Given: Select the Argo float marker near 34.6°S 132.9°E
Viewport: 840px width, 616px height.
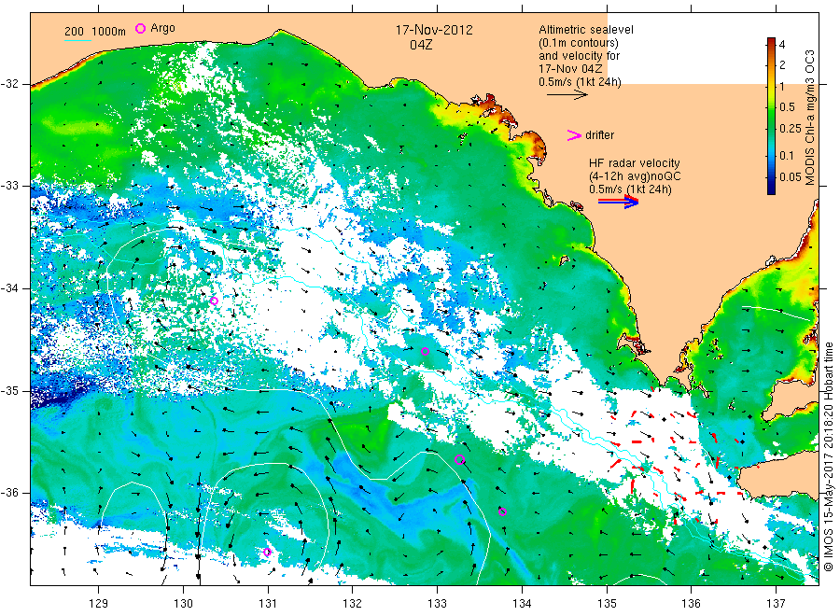Looking at the screenshot, I should click(425, 351).
